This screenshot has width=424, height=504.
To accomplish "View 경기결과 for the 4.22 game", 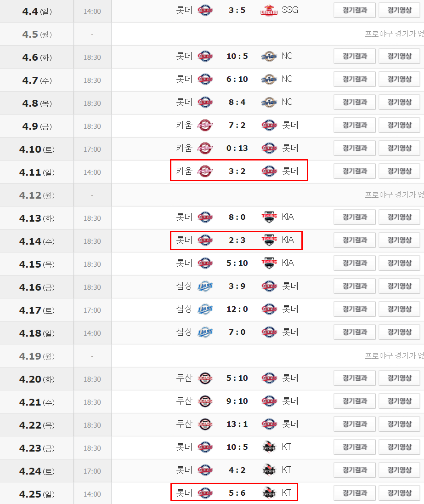I will 355,424.
